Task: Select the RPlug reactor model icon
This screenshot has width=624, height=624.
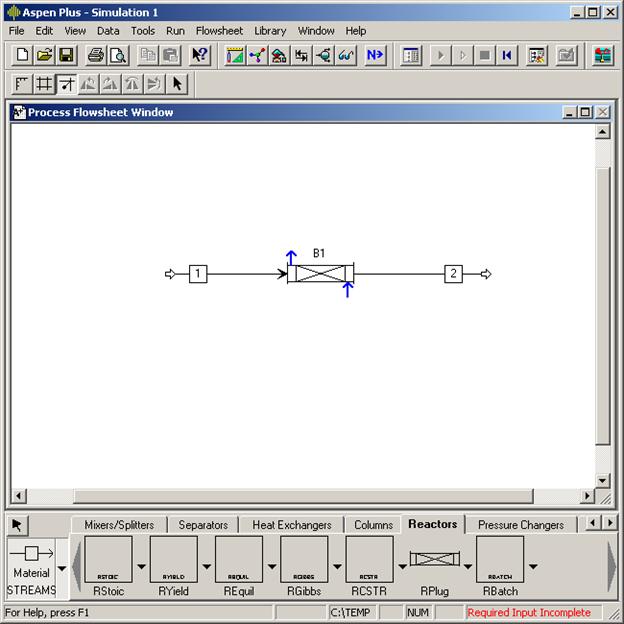Action: 434,560
